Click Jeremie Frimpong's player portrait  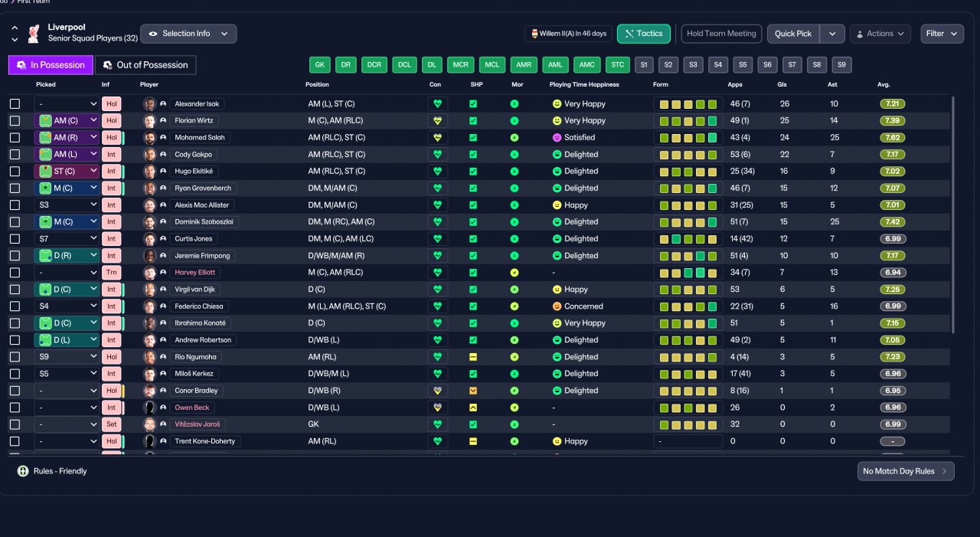click(x=149, y=256)
